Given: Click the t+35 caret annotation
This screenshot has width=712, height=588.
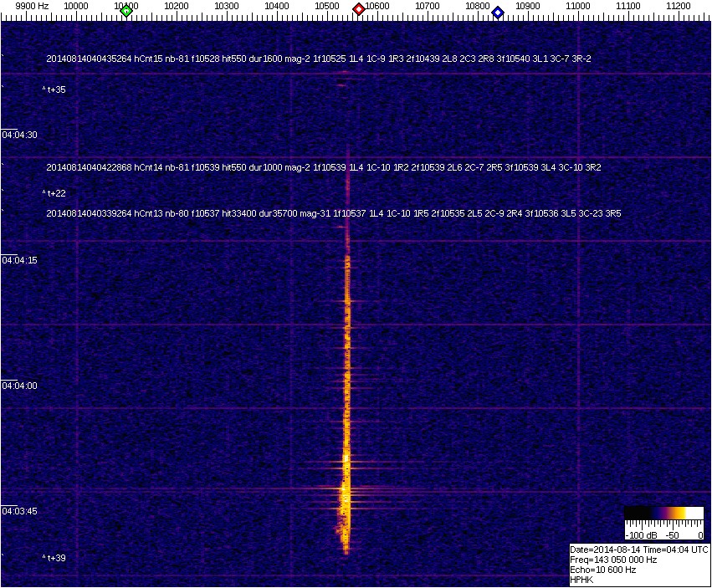Looking at the screenshot, I should (x=54, y=89).
